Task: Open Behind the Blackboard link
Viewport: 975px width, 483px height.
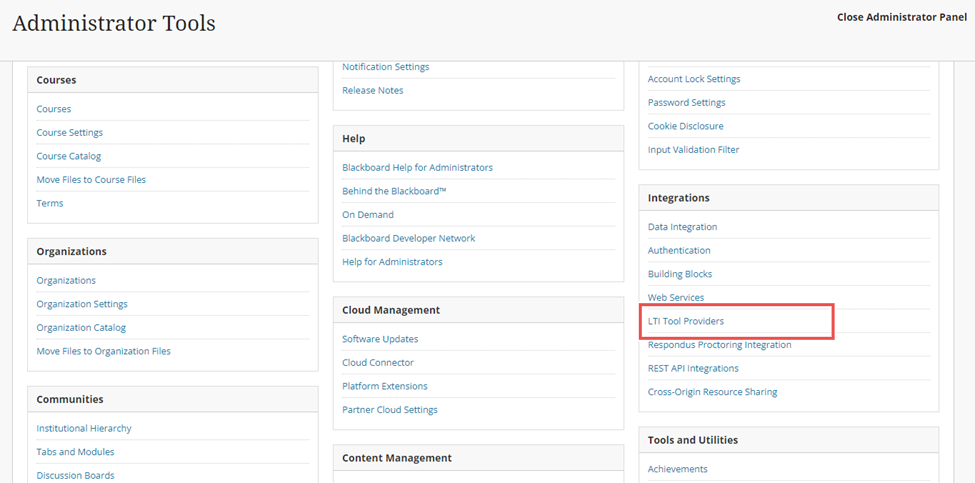Action: [x=394, y=191]
